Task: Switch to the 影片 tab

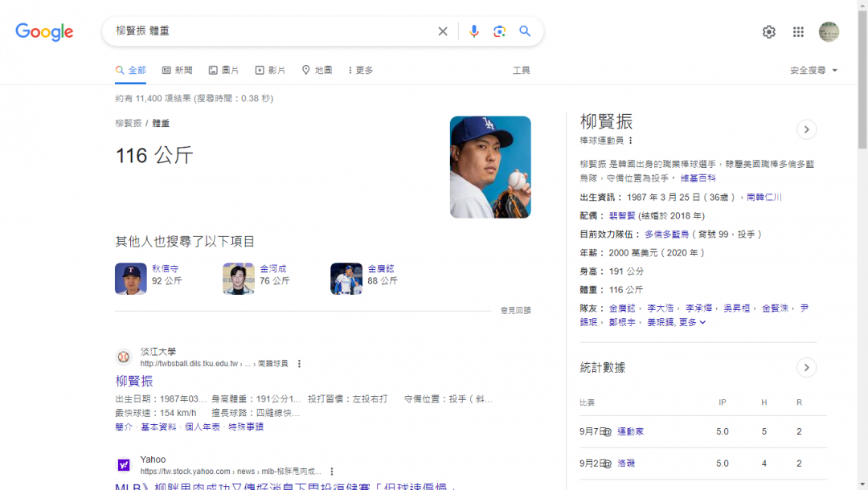Action: point(270,70)
